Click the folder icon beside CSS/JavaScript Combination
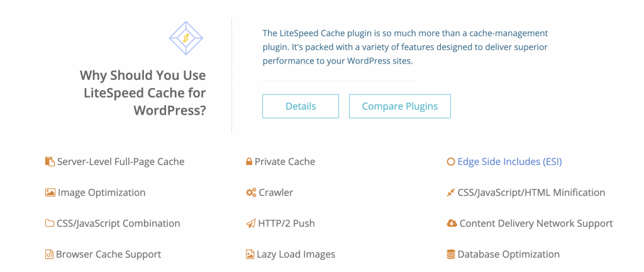644x272 pixels. [x=50, y=224]
